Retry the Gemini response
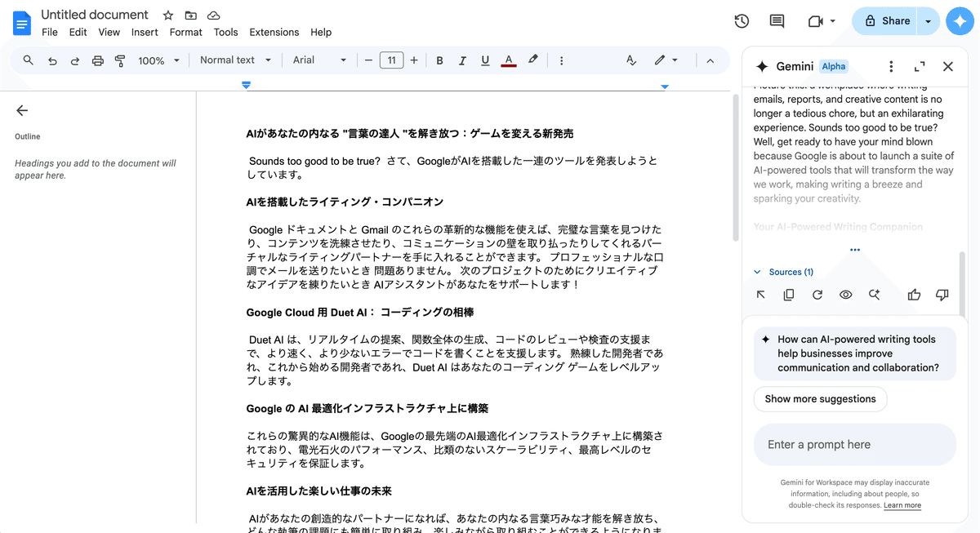Image resolution: width=980 pixels, height=533 pixels. click(x=817, y=295)
